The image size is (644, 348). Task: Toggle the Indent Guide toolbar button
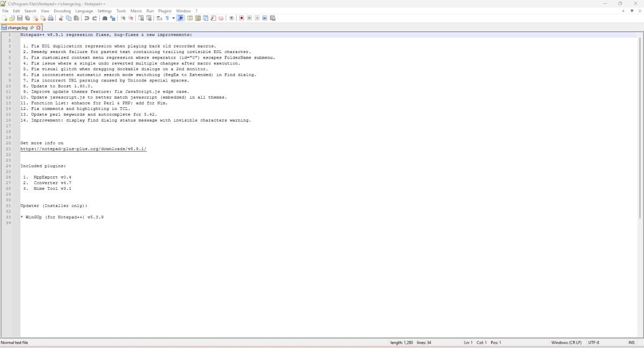coord(181,18)
